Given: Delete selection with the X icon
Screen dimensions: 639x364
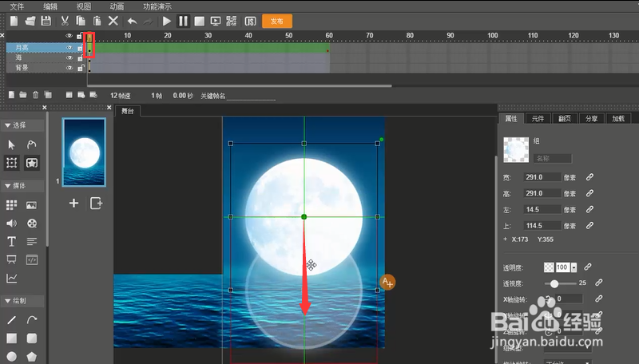Looking at the screenshot, I should coord(113,22).
